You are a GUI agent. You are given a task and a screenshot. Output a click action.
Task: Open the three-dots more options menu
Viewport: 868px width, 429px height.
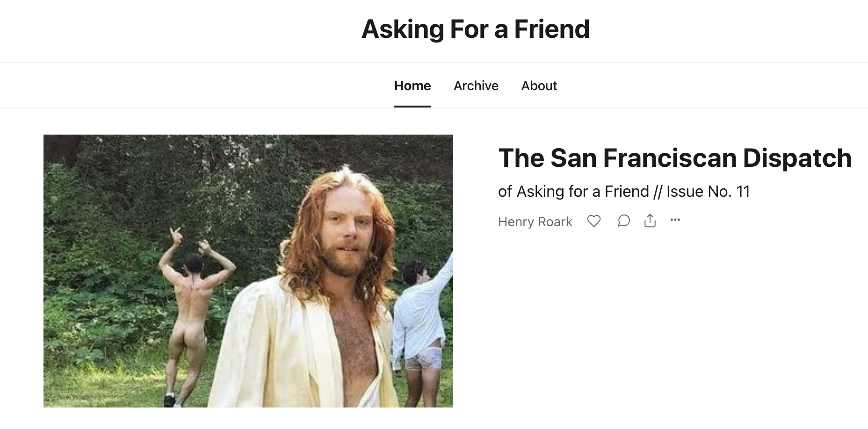click(675, 220)
